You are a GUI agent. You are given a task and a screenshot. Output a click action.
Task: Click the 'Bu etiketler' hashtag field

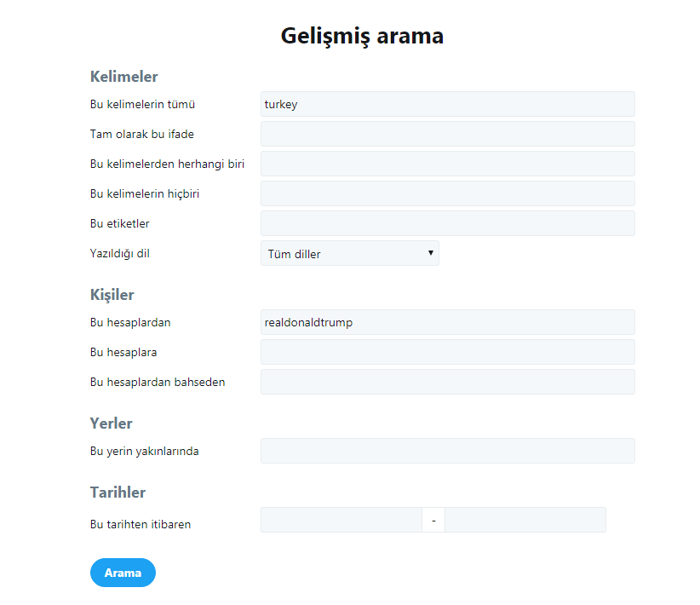(447, 223)
